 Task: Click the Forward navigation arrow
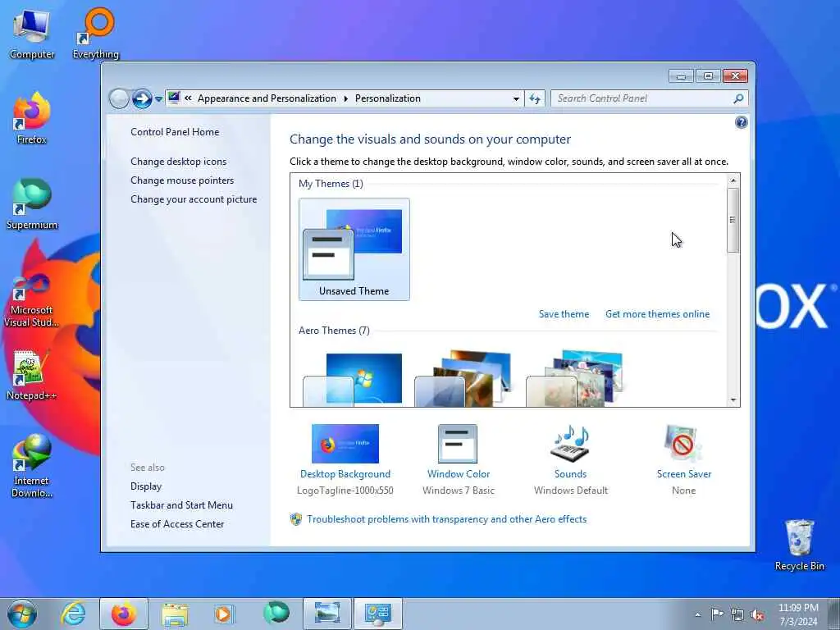click(142, 98)
